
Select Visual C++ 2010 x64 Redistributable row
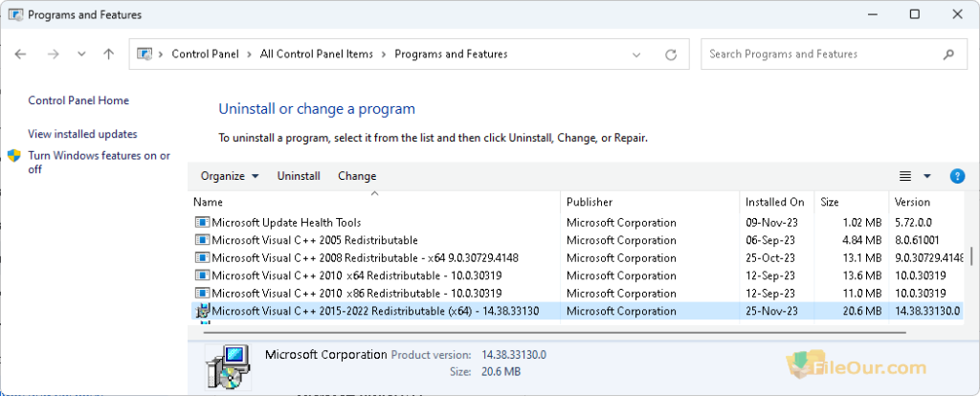578,275
